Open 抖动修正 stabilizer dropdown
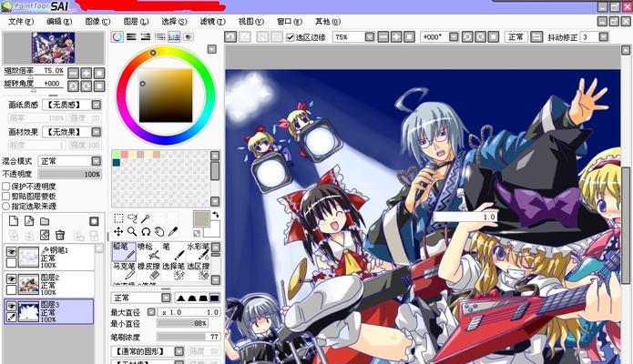This screenshot has height=364, width=633. tap(603, 37)
